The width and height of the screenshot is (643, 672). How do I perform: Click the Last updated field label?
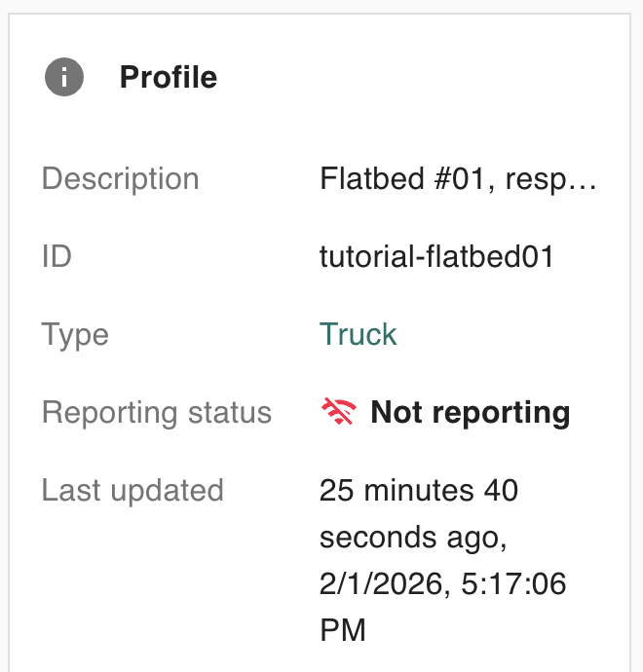132,490
